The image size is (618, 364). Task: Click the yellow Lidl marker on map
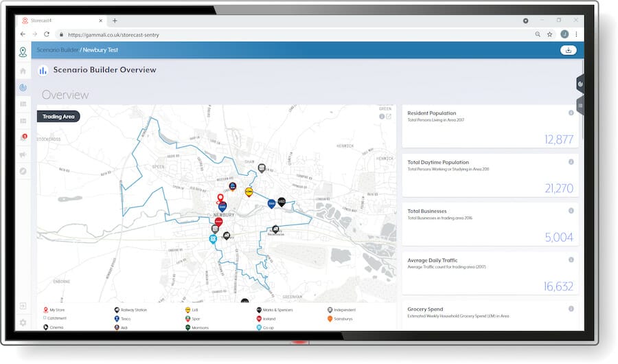(249, 192)
